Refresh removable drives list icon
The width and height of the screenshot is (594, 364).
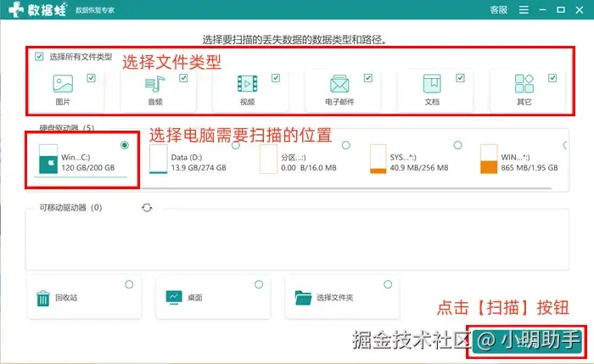147,208
